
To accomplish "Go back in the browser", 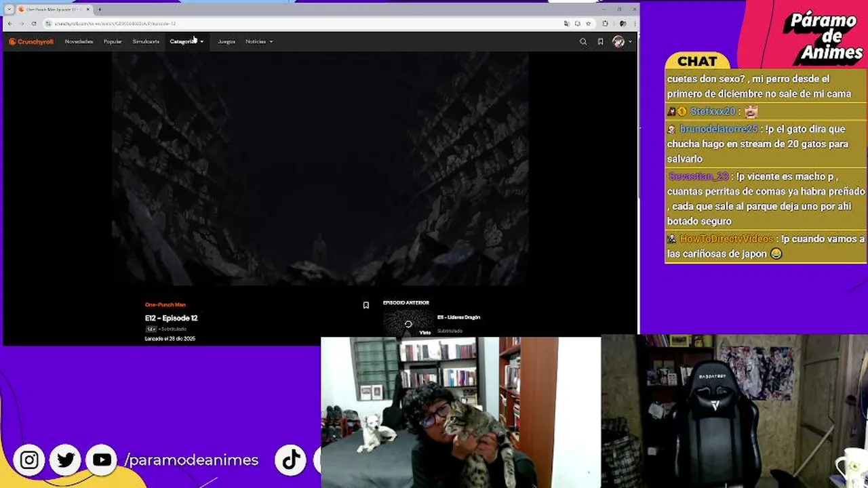I will click(9, 23).
